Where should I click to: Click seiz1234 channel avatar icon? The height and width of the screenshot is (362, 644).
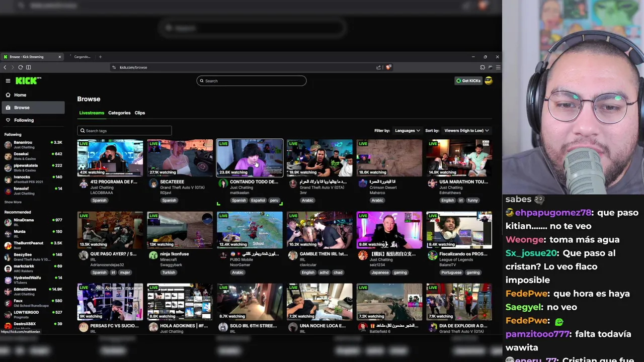pos(363,255)
